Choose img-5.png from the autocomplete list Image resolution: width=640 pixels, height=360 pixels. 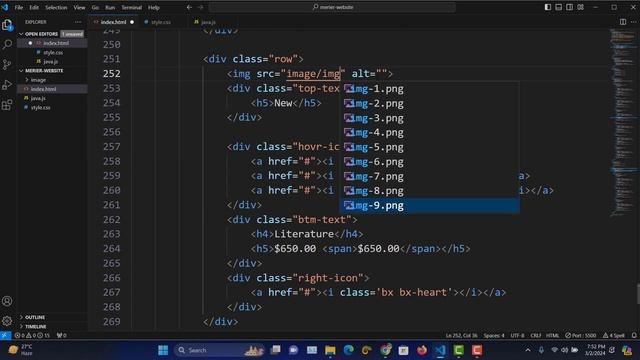point(429,147)
